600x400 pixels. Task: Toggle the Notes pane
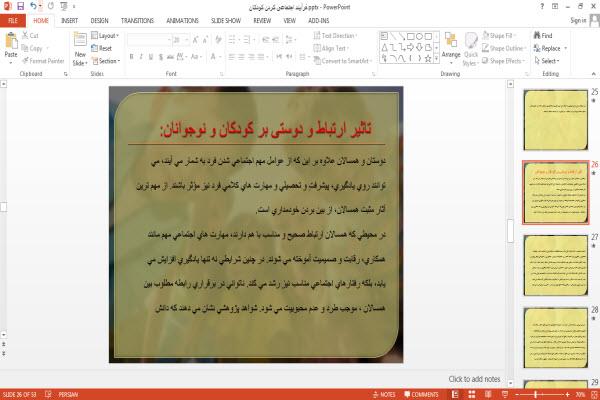click(x=384, y=394)
